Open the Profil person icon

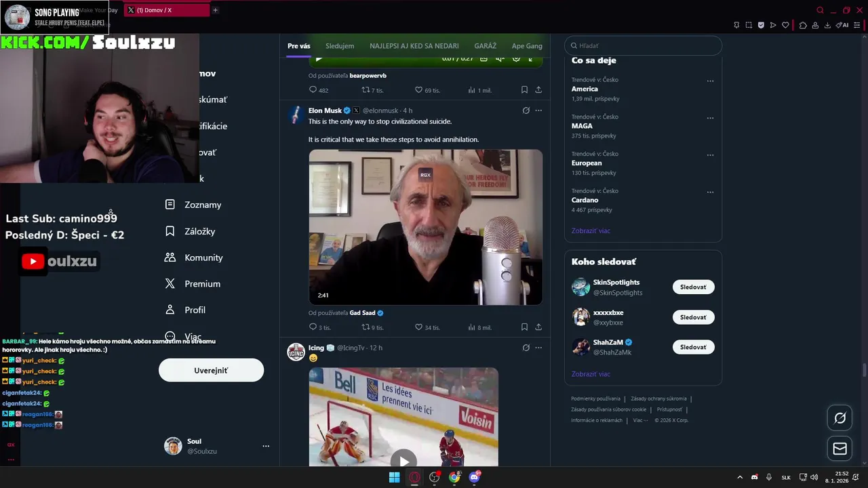click(x=170, y=310)
